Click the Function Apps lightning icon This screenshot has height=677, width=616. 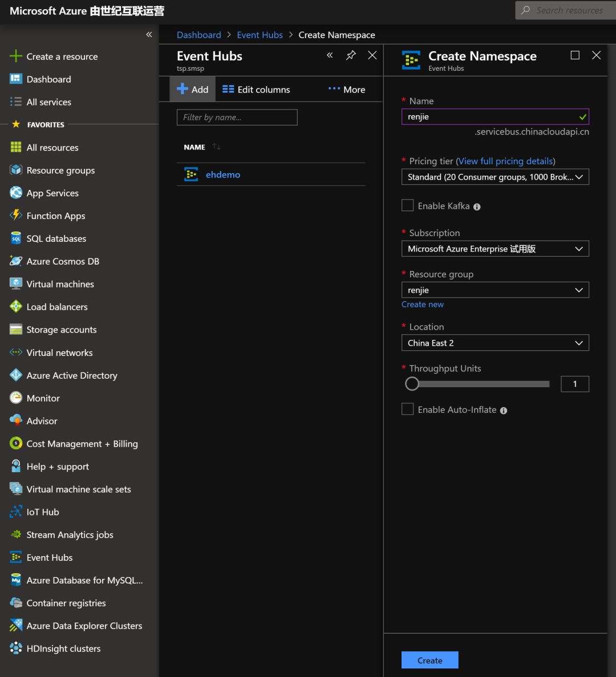pyautogui.click(x=16, y=216)
